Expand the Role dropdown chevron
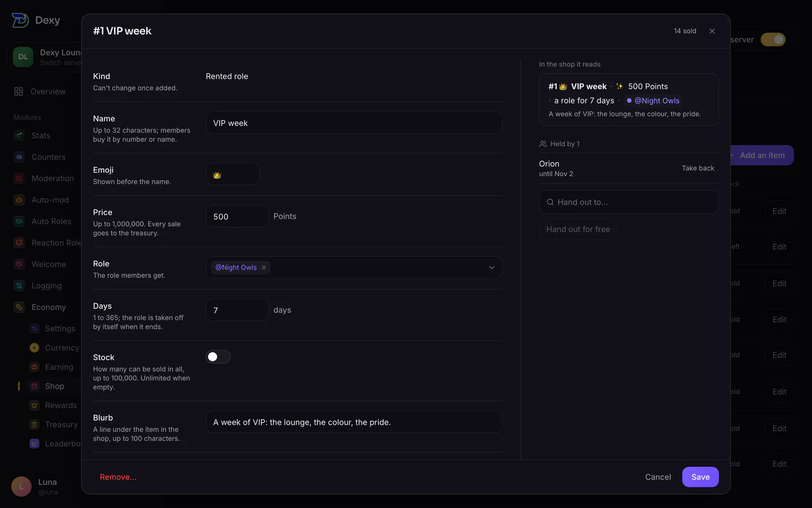This screenshot has height=508, width=812. click(x=491, y=268)
